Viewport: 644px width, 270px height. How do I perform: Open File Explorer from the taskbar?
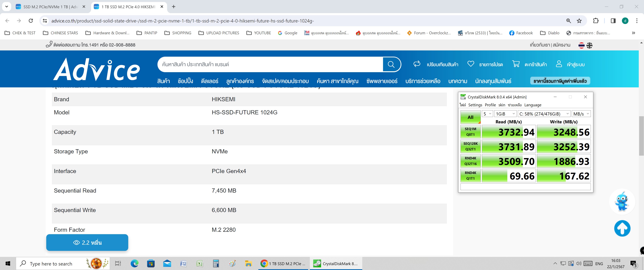point(248,263)
